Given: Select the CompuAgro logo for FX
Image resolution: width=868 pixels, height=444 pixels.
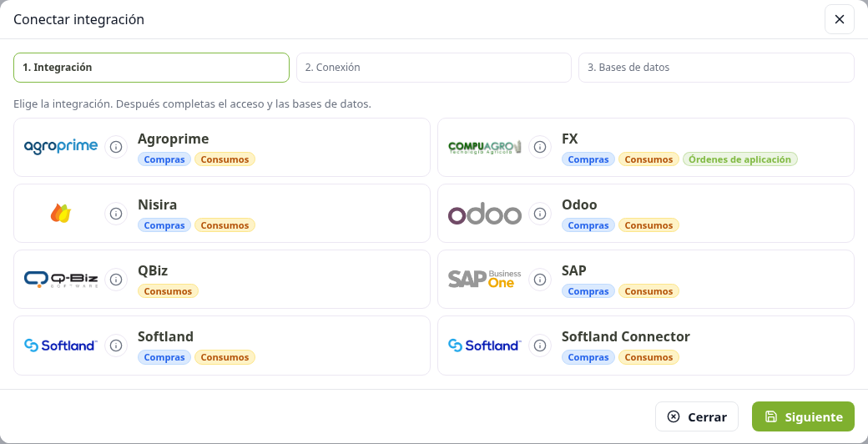Looking at the screenshot, I should (485, 147).
